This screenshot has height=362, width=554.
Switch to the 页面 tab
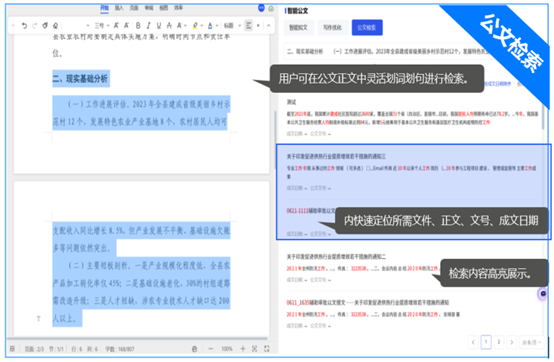(x=134, y=7)
